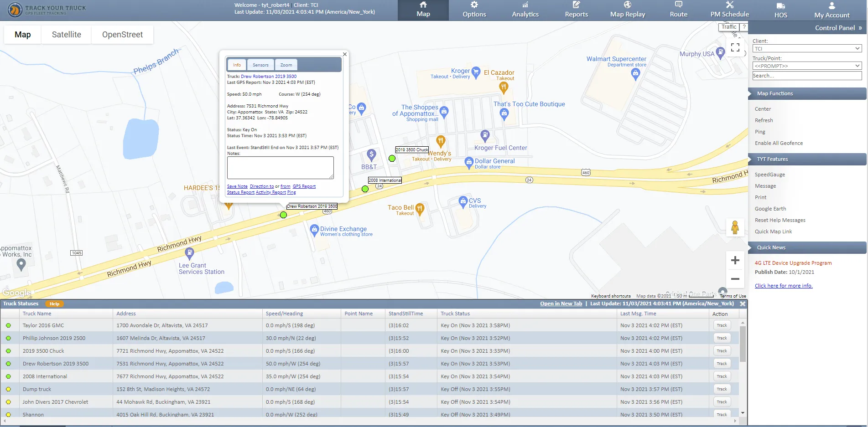
Task: Open the Options page
Action: tap(473, 10)
